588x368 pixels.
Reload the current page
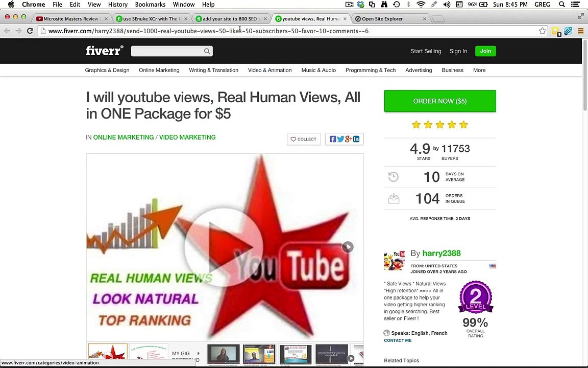30,31
